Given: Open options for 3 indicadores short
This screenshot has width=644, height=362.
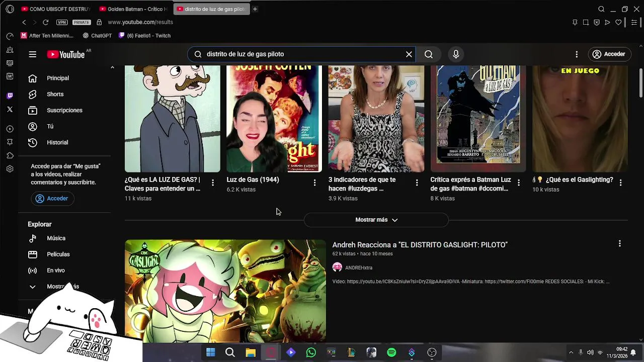Looking at the screenshot, I should 417,183.
